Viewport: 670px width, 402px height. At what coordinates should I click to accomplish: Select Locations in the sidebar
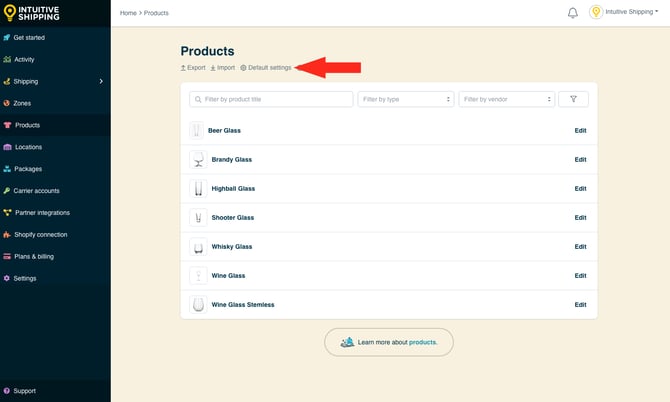(x=29, y=147)
